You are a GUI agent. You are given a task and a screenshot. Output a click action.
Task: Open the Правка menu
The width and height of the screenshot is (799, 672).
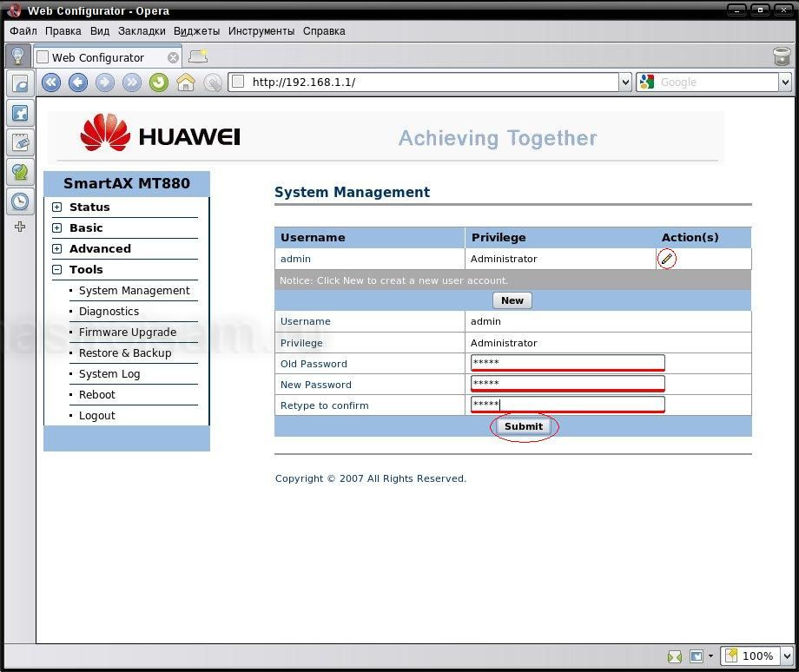coord(63,31)
